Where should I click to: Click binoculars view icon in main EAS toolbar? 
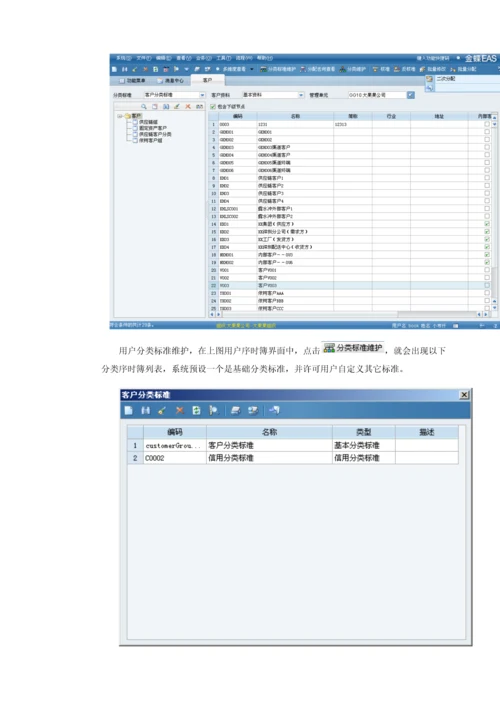(125, 69)
